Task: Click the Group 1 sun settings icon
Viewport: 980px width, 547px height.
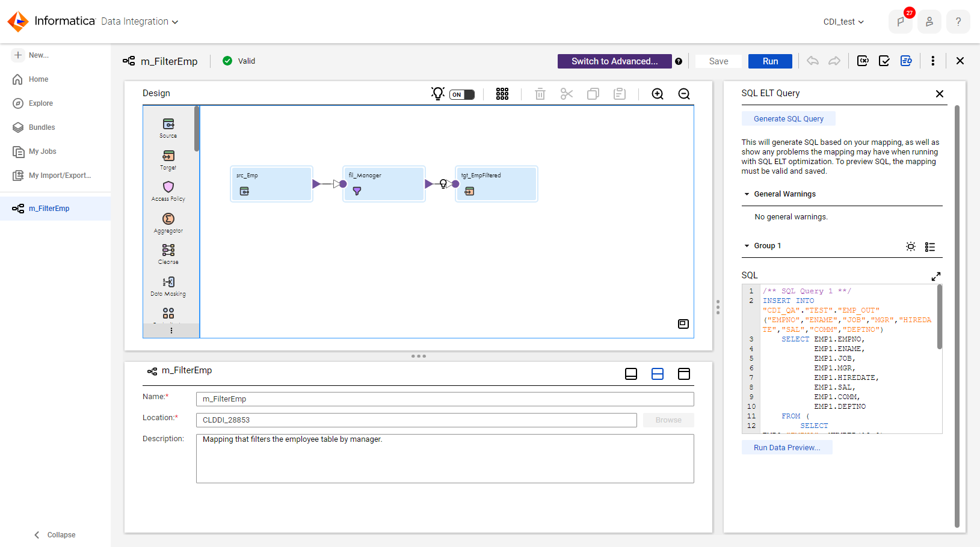Action: coord(911,246)
